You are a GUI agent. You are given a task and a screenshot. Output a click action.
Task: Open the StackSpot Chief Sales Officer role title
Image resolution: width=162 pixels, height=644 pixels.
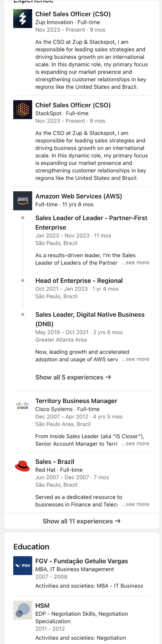coord(73,105)
